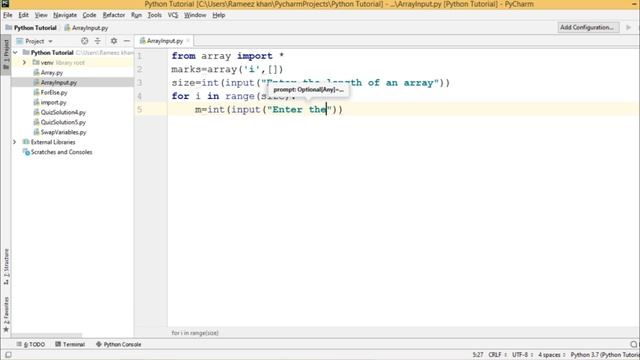Screen dimensions: 640x360
Task: Open Project panel settings gear
Action: pos(114,41)
